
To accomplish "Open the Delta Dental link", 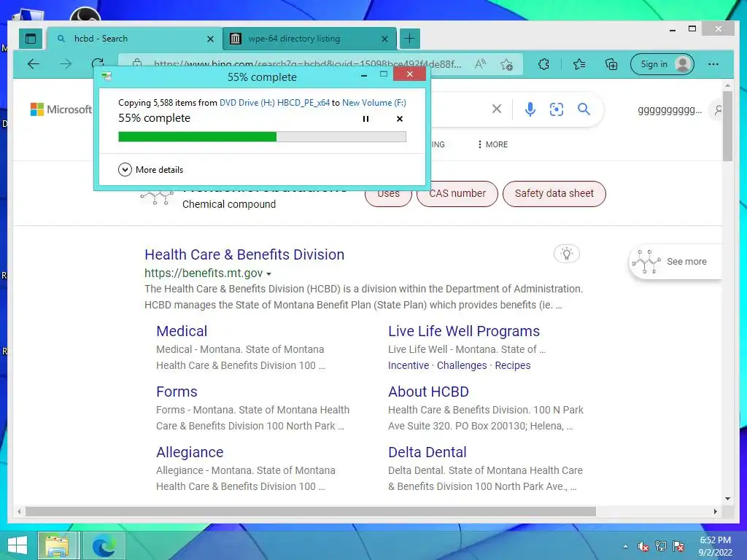I will [x=427, y=452].
